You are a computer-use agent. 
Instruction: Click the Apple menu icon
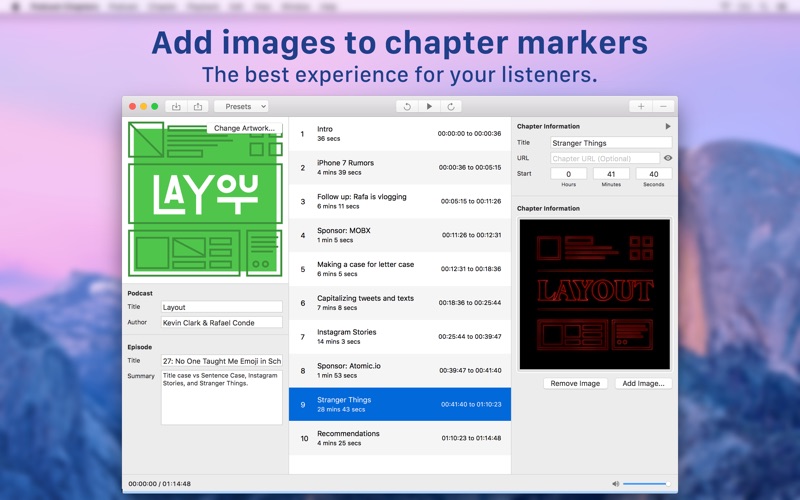point(15,6)
